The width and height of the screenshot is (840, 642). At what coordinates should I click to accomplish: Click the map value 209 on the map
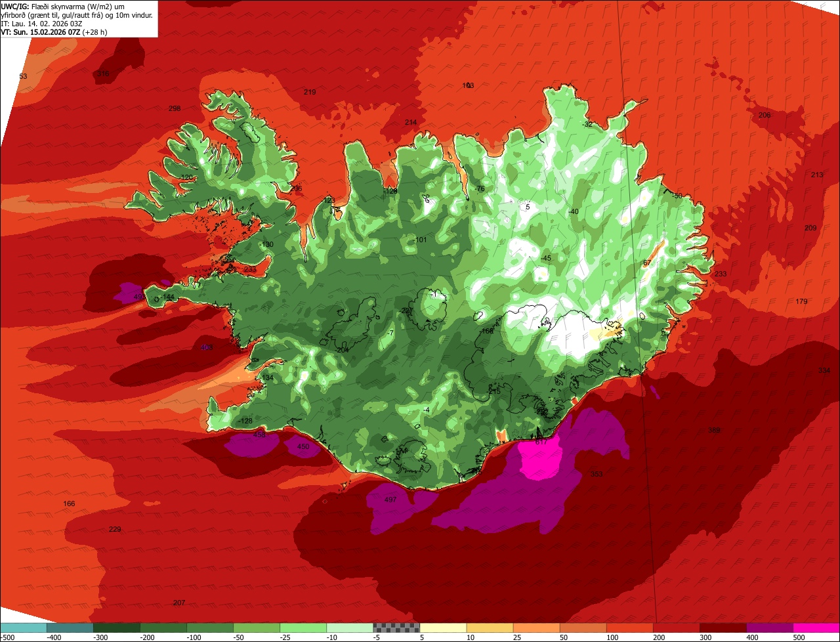click(810, 228)
